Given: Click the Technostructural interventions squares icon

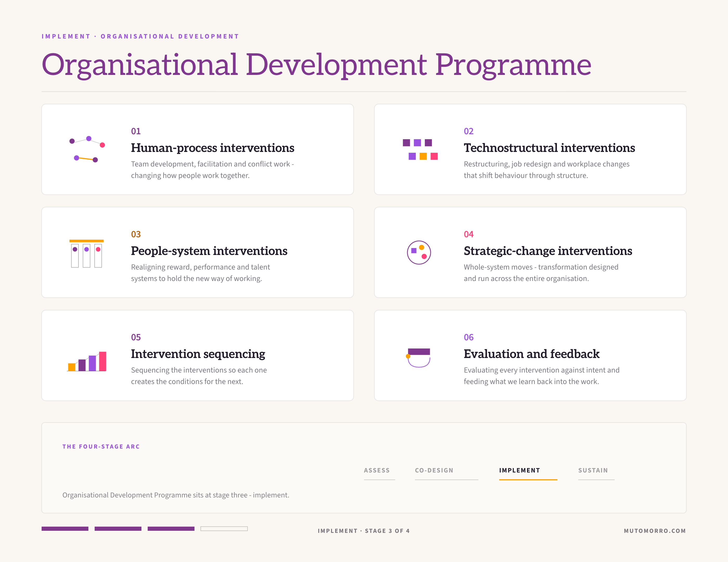Looking at the screenshot, I should (x=420, y=149).
